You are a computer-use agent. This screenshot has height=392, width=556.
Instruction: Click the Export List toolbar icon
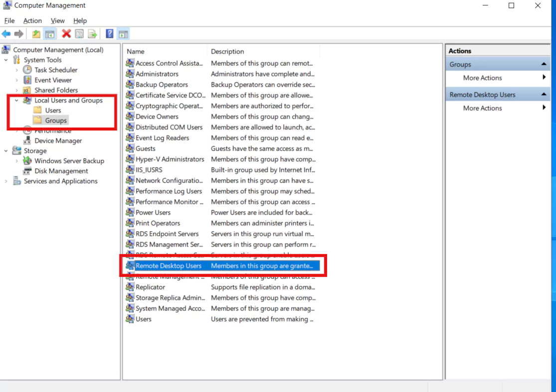(x=93, y=34)
